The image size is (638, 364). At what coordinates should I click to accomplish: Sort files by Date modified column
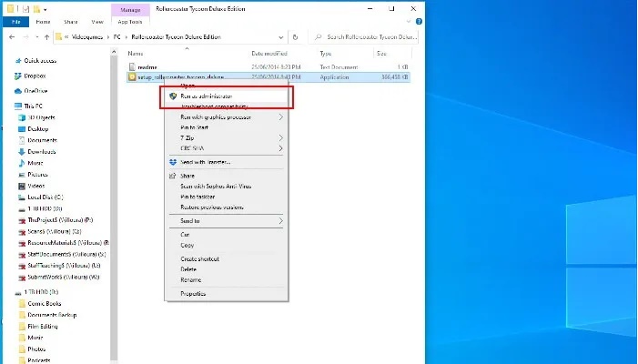269,54
